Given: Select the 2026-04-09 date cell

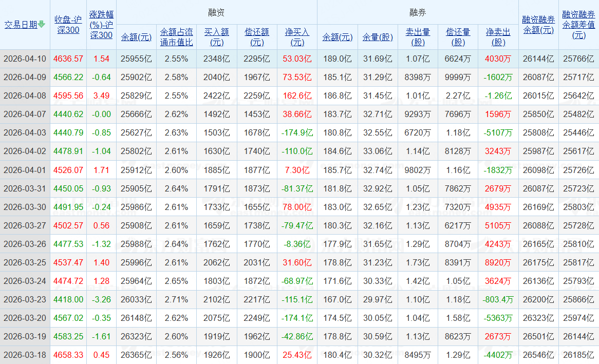Looking at the screenshot, I should click(25, 77).
